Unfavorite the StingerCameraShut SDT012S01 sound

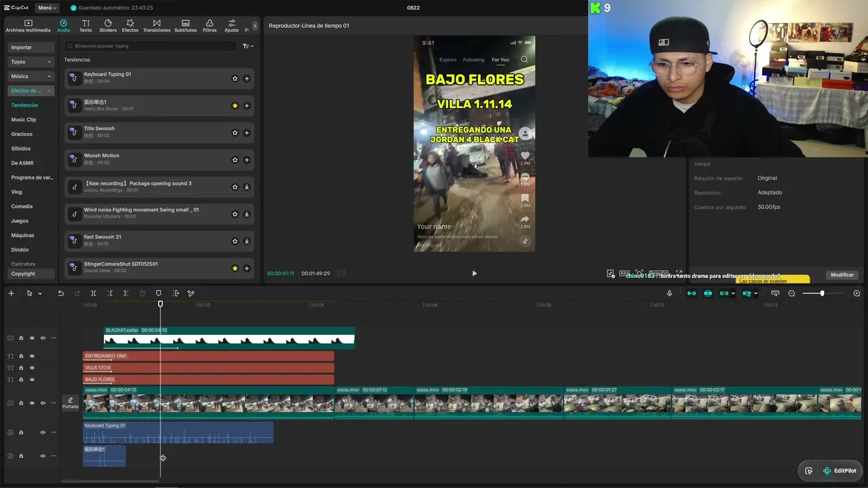(x=235, y=268)
